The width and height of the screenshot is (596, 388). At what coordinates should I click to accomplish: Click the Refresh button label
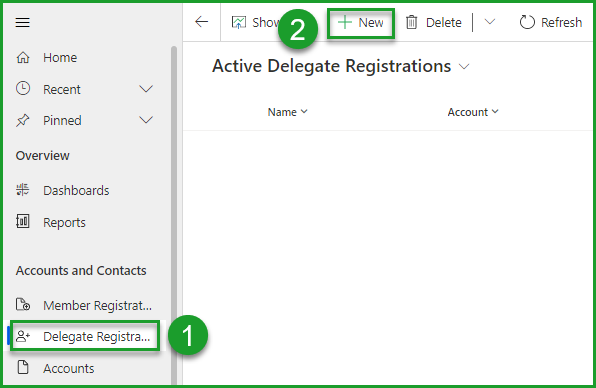pos(561,22)
